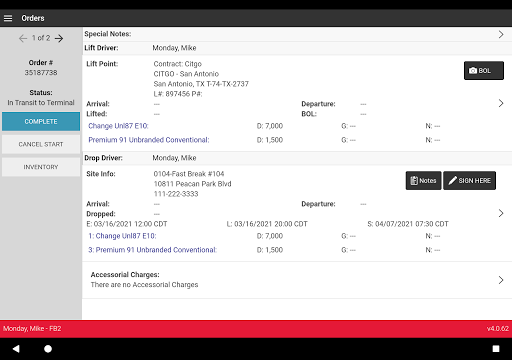Open drop item 1: Change Unl87 E10
The height and width of the screenshot is (360, 512).
(x=122, y=236)
